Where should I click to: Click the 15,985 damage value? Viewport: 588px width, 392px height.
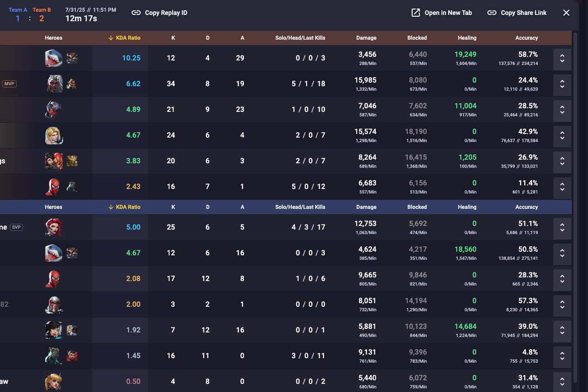tap(365, 80)
